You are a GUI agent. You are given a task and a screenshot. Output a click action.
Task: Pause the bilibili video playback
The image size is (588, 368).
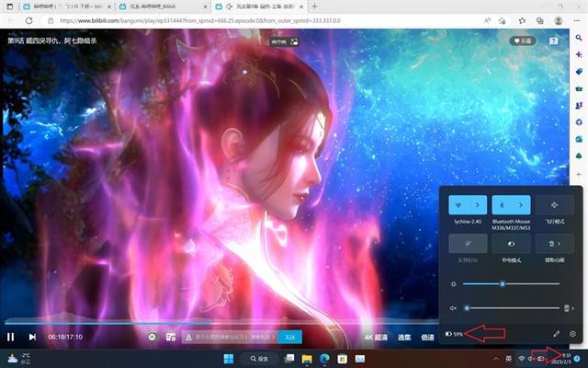click(x=10, y=337)
